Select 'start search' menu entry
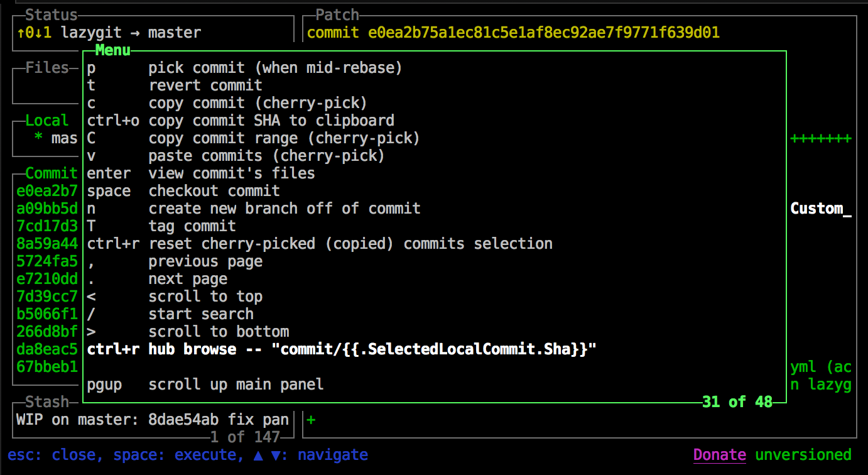Viewport: 868px width, 475px height. tap(435, 314)
